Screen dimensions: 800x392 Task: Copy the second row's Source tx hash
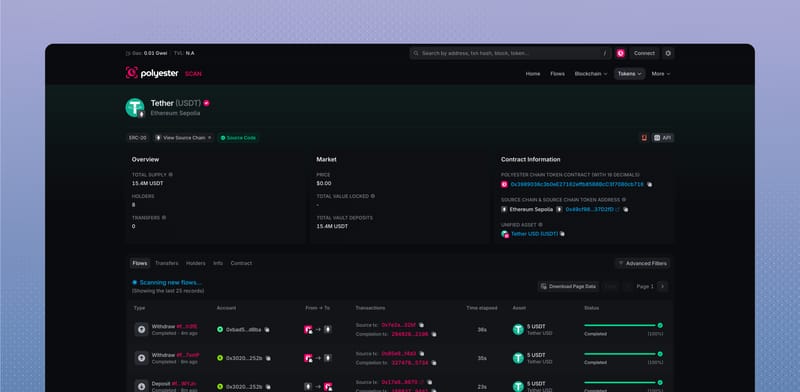coord(421,353)
